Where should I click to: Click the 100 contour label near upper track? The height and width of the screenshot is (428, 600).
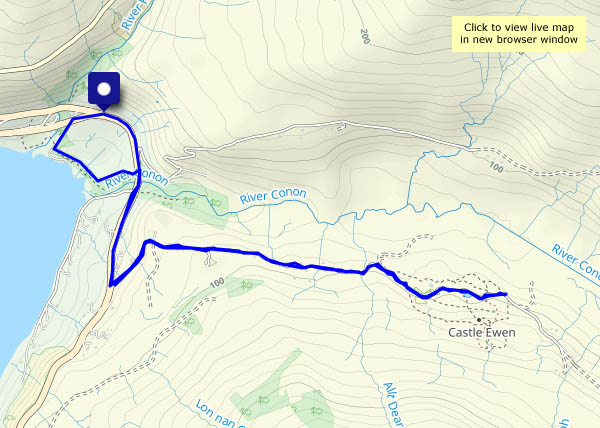496,167
